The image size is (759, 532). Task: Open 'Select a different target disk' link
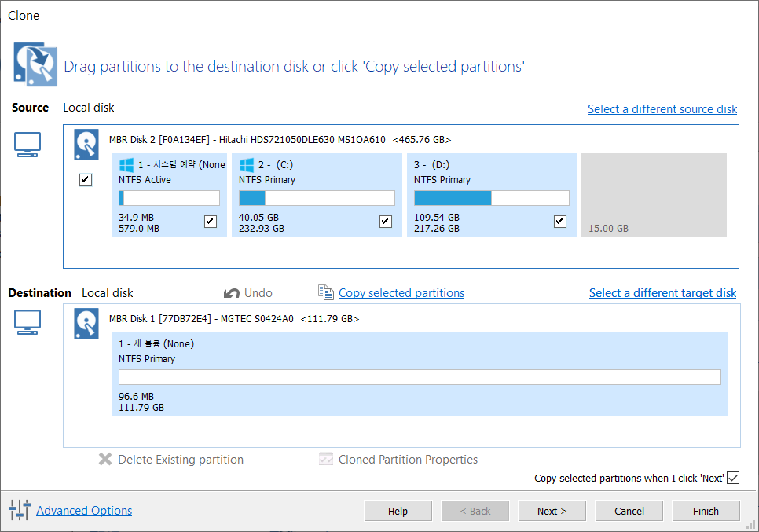(x=662, y=293)
